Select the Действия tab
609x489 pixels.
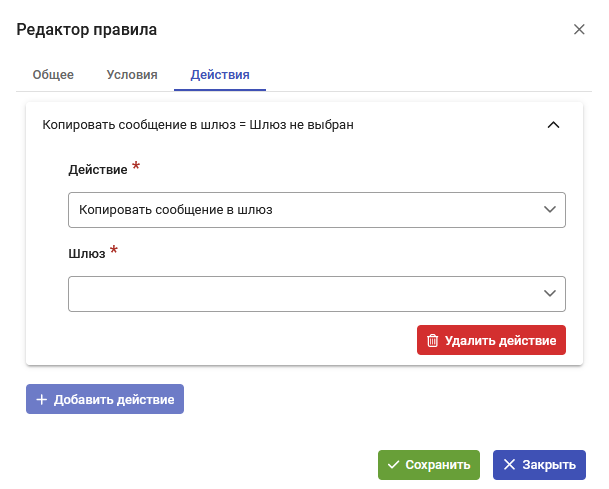[x=220, y=75]
